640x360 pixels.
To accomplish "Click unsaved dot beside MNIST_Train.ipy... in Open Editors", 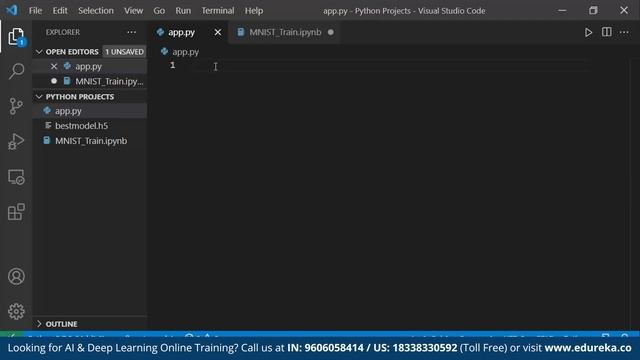I will click(x=54, y=81).
